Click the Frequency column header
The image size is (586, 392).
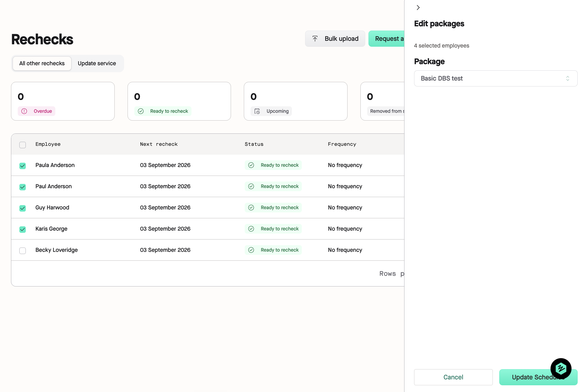click(342, 144)
